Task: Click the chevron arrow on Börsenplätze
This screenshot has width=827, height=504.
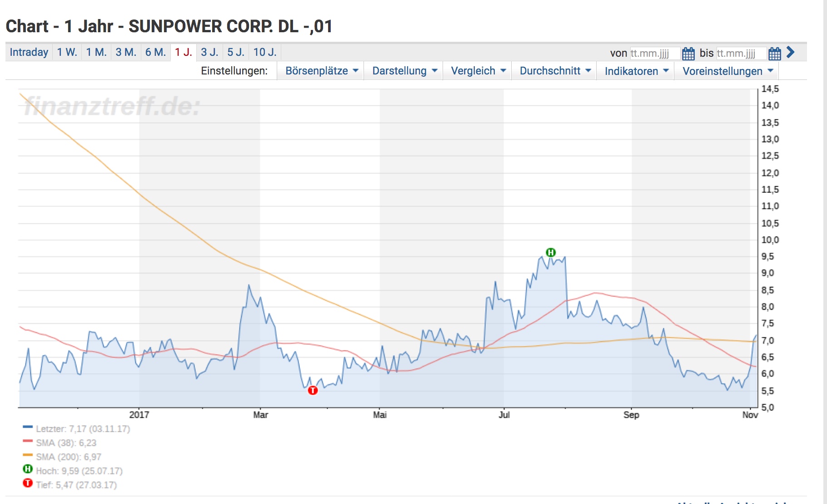Action: (x=354, y=71)
